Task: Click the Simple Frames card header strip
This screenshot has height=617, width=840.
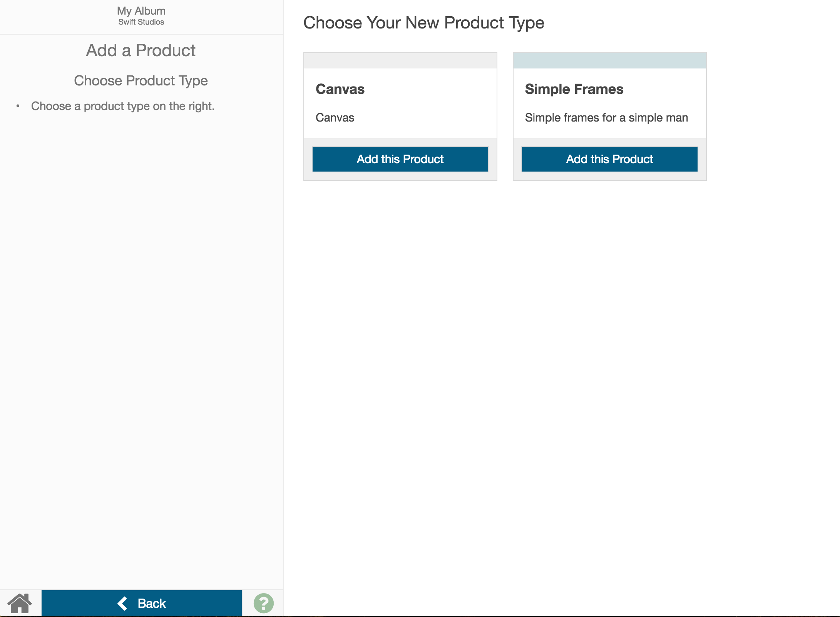Action: pyautogui.click(x=610, y=61)
